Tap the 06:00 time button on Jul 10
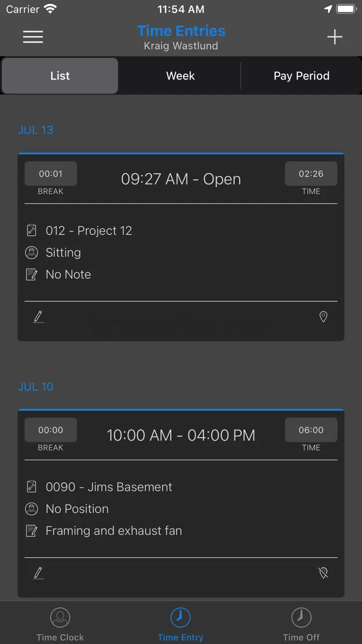Viewport: 362px width, 644px height. [x=311, y=430]
